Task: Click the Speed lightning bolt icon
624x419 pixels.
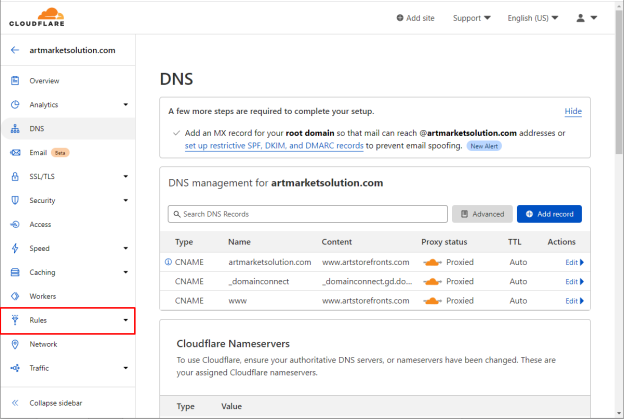Action: (15, 248)
